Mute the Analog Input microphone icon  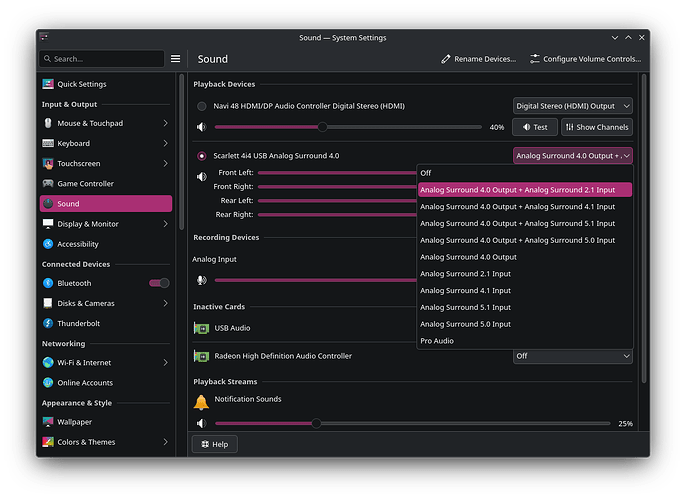[x=201, y=280]
